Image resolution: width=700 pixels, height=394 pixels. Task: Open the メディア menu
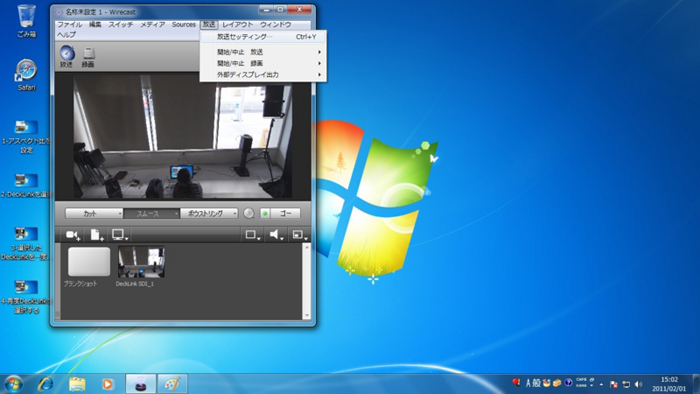click(153, 25)
